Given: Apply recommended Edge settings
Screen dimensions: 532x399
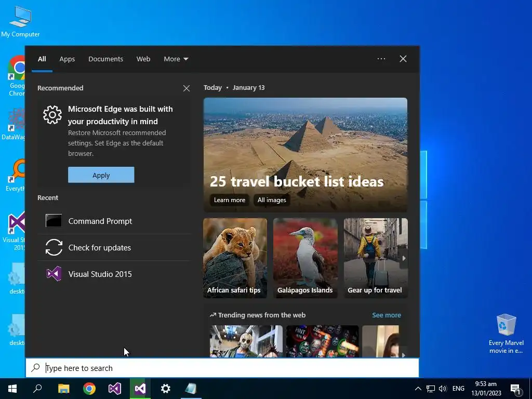Looking at the screenshot, I should [101, 175].
